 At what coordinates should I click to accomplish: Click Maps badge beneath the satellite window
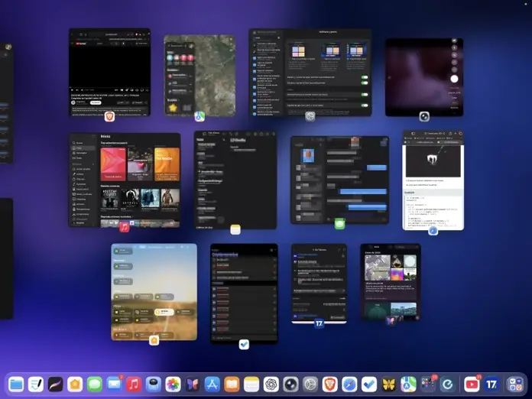coord(199,116)
